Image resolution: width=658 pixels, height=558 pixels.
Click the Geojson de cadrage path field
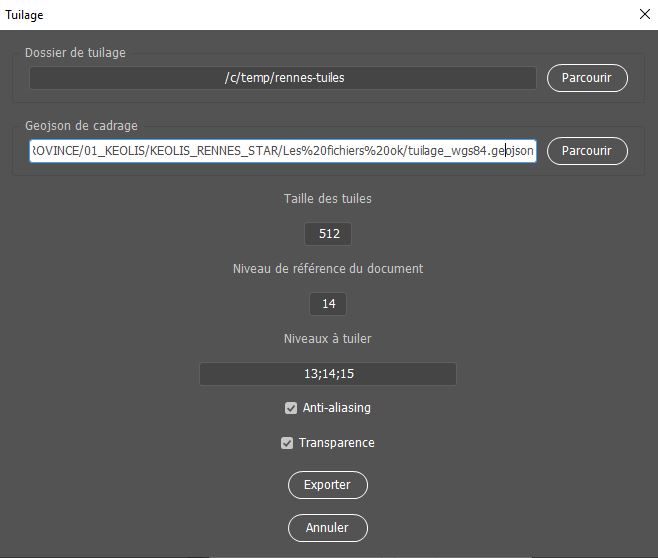click(x=283, y=151)
